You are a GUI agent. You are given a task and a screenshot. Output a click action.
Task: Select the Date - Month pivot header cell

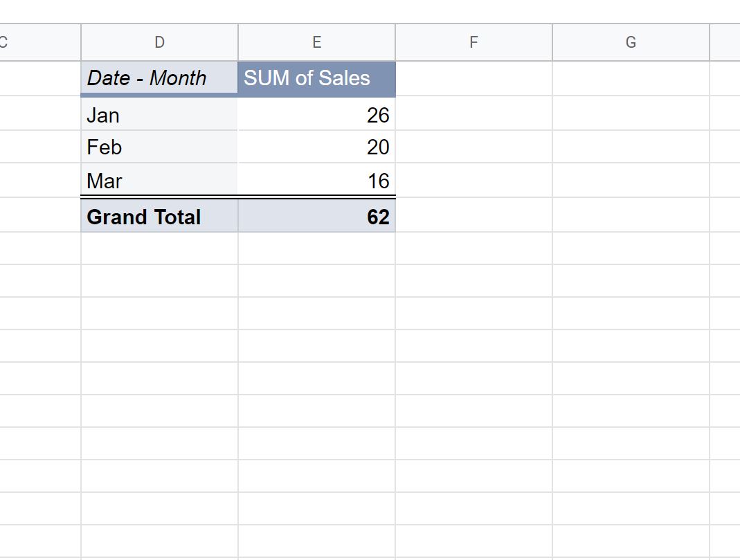(x=159, y=78)
